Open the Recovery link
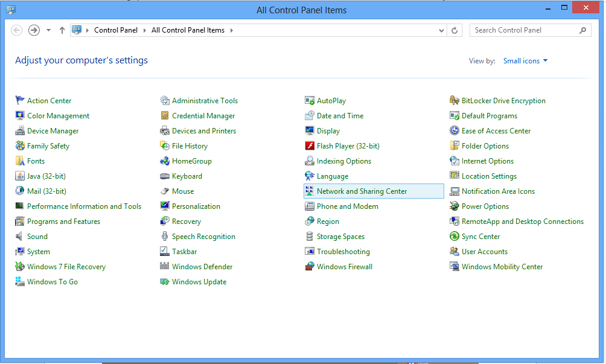 click(187, 222)
